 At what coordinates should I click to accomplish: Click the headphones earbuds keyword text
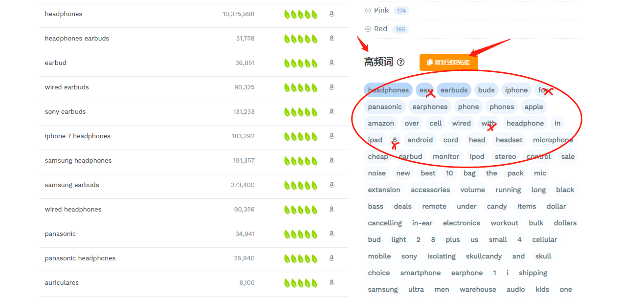coord(77,39)
